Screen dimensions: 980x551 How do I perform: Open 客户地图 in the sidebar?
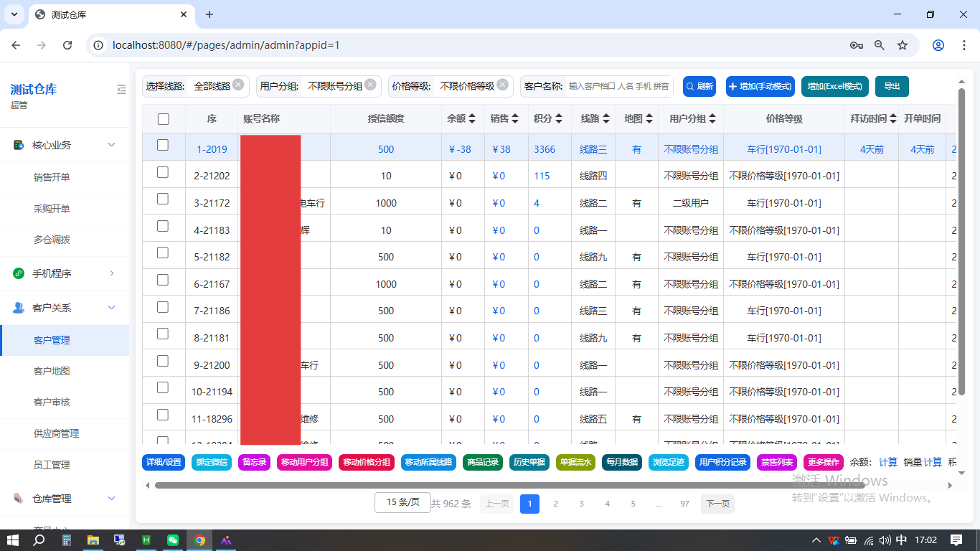(x=52, y=371)
